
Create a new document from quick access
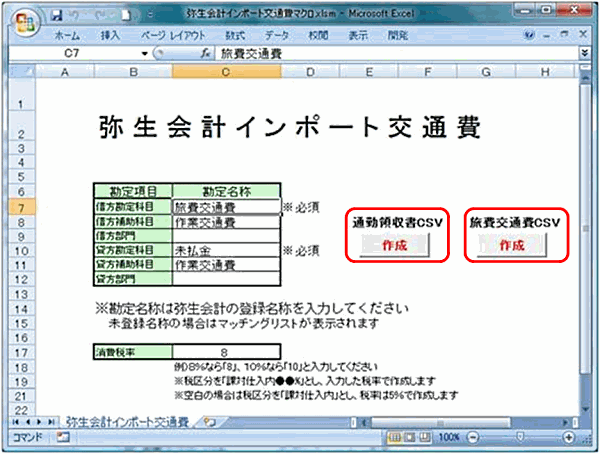(x=126, y=15)
